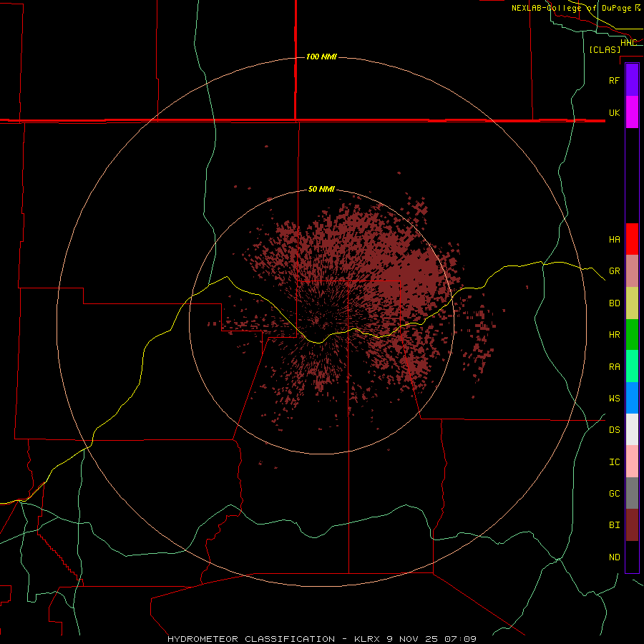
Task: Click the DS legend label
Action: tap(614, 430)
